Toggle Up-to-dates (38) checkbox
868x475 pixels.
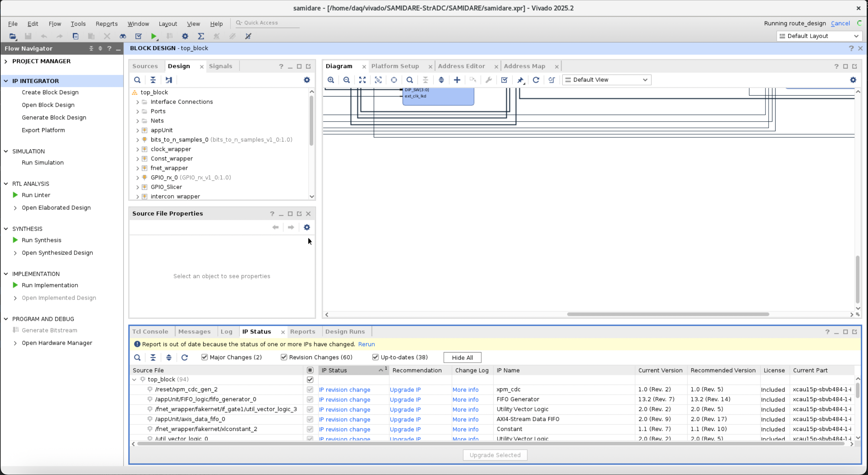375,357
